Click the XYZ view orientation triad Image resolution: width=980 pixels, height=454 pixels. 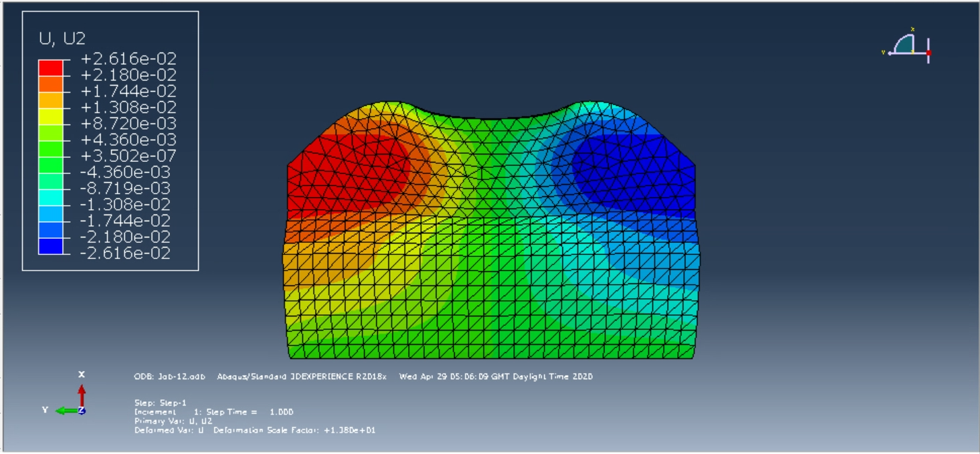64,393
